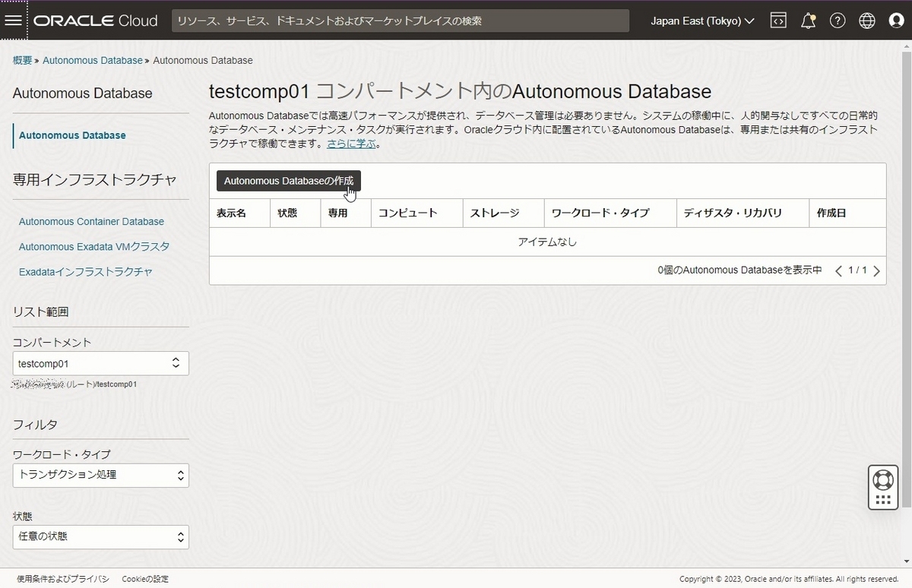Open the navigation hamburger menu
The height and width of the screenshot is (588, 912).
[14, 21]
